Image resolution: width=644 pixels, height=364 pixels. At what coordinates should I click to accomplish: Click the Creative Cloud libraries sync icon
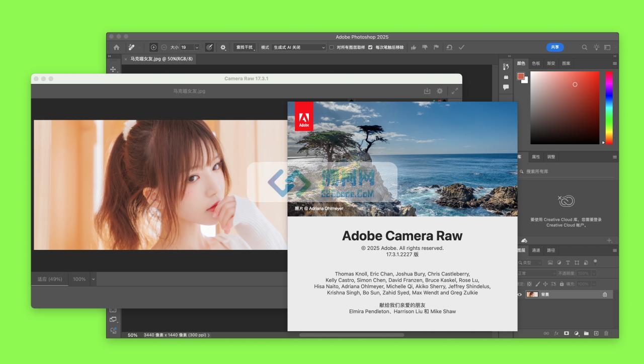[524, 241]
